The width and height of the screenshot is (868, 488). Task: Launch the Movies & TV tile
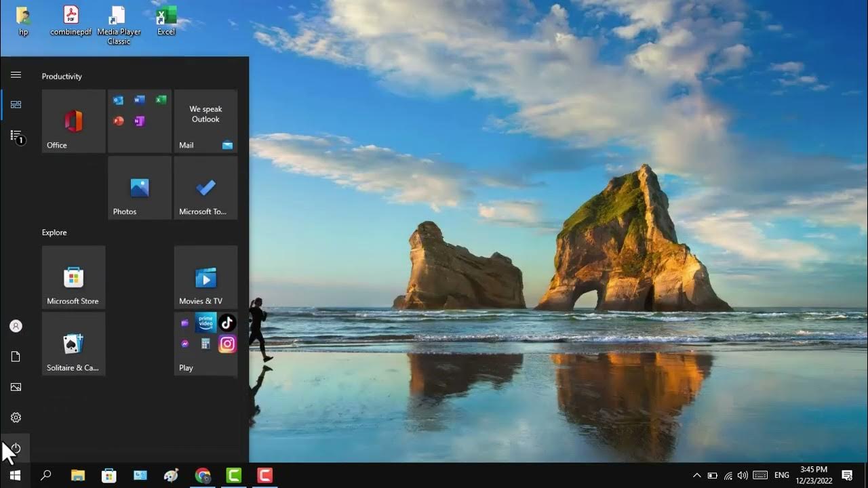point(205,277)
